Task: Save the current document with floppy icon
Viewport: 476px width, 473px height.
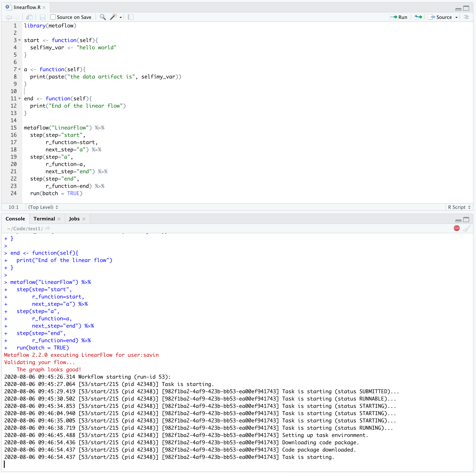Action: [43, 17]
